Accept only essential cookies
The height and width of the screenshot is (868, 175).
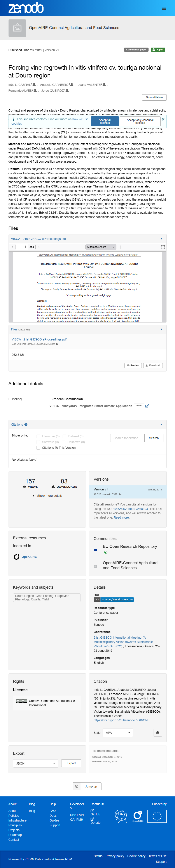140,121
